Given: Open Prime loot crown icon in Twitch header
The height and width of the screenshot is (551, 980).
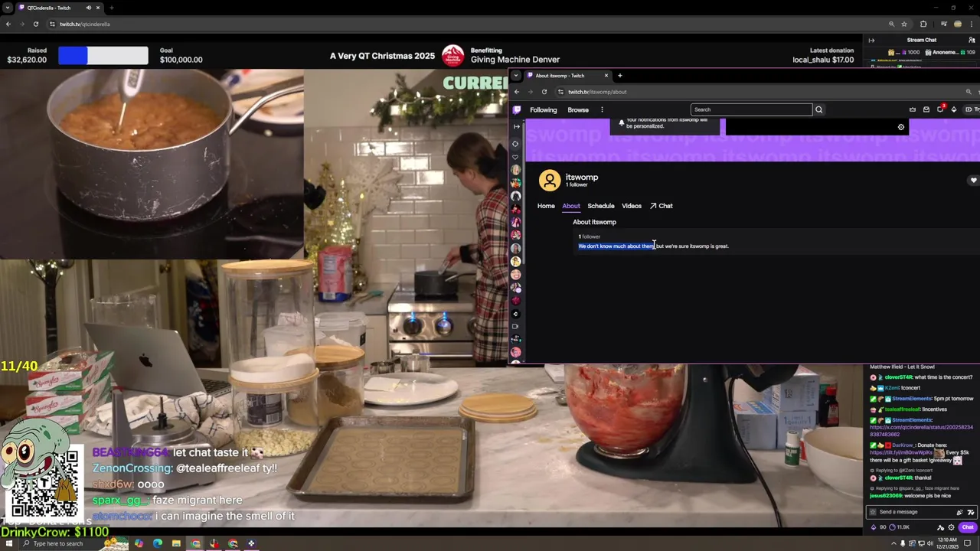Looking at the screenshot, I should (x=913, y=109).
